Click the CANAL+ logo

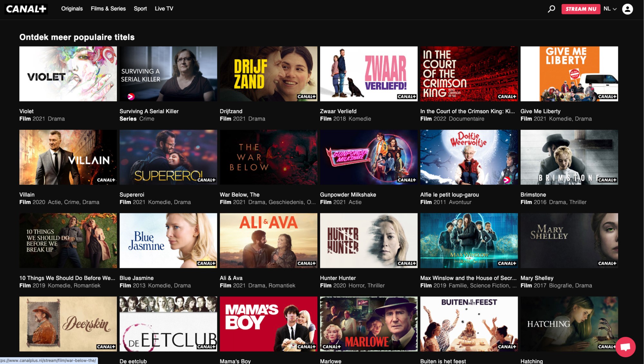26,9
